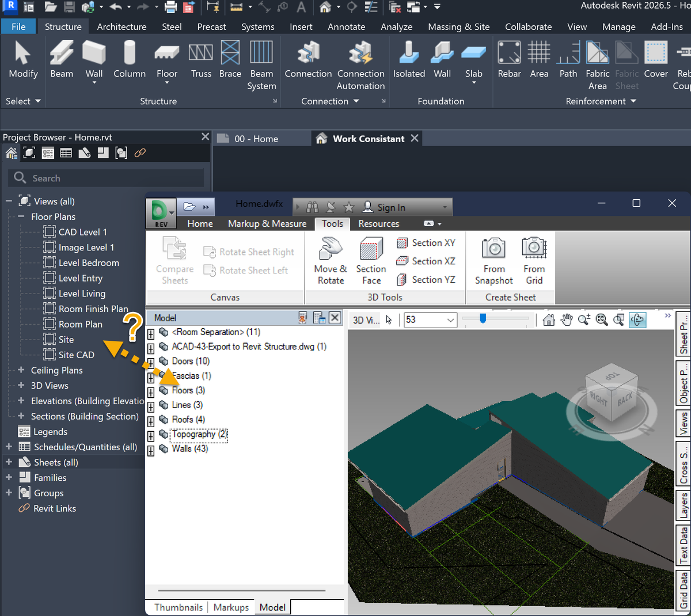Expand the Roofs (4) node
Screen dimensions: 691x616
tap(151, 421)
